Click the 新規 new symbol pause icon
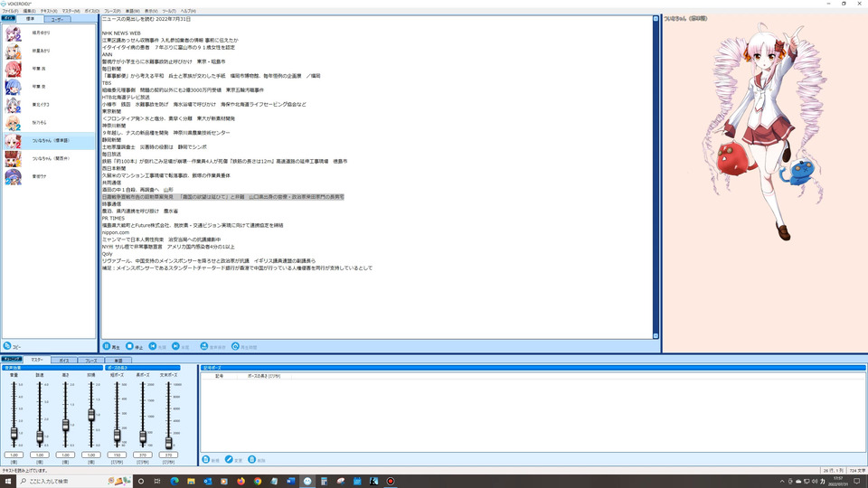 (x=206, y=459)
